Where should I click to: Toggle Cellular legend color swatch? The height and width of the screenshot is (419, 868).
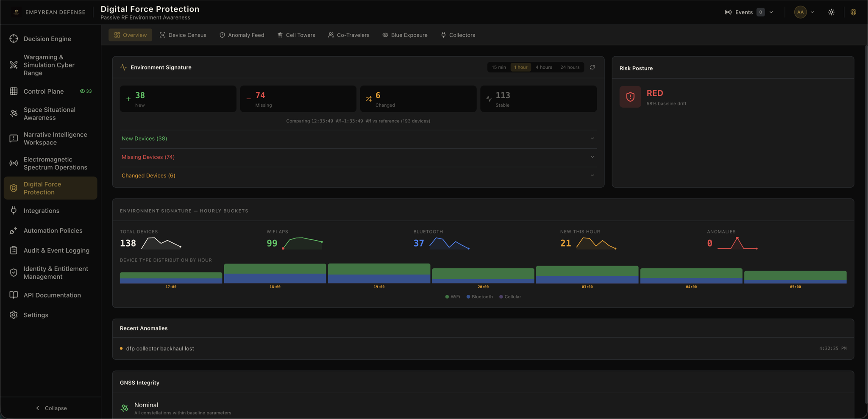pos(501,297)
